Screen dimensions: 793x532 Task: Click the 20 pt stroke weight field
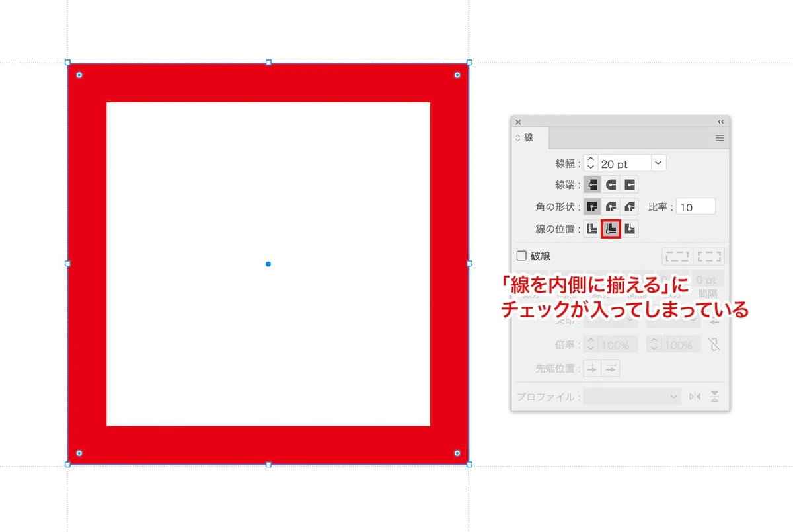point(624,163)
